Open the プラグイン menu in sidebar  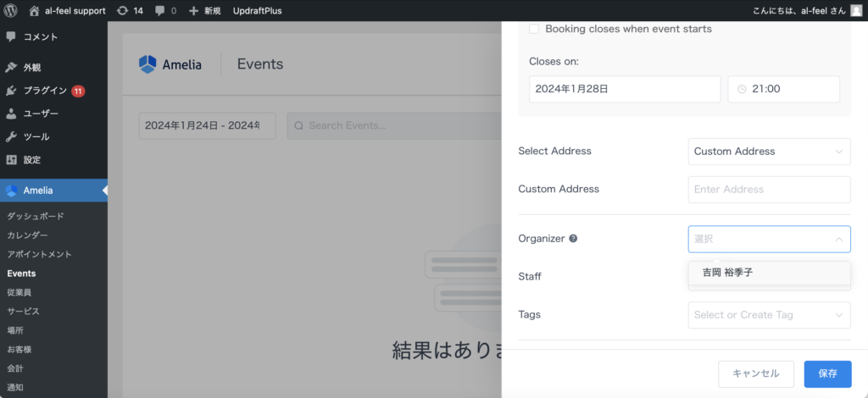[x=45, y=91]
